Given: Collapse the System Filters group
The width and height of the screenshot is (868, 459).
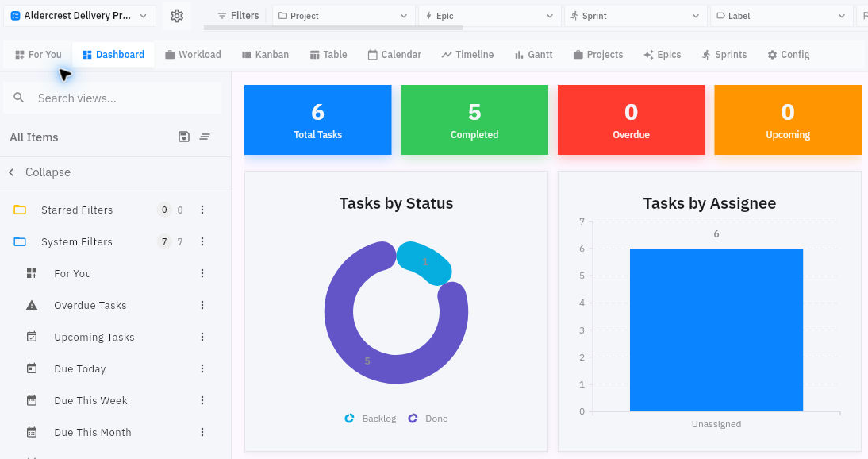Looking at the screenshot, I should tap(77, 241).
